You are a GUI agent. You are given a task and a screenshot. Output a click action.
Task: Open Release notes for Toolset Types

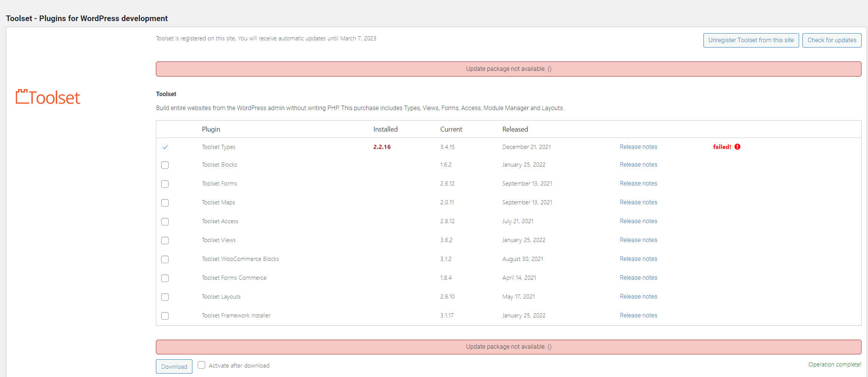[x=638, y=147]
